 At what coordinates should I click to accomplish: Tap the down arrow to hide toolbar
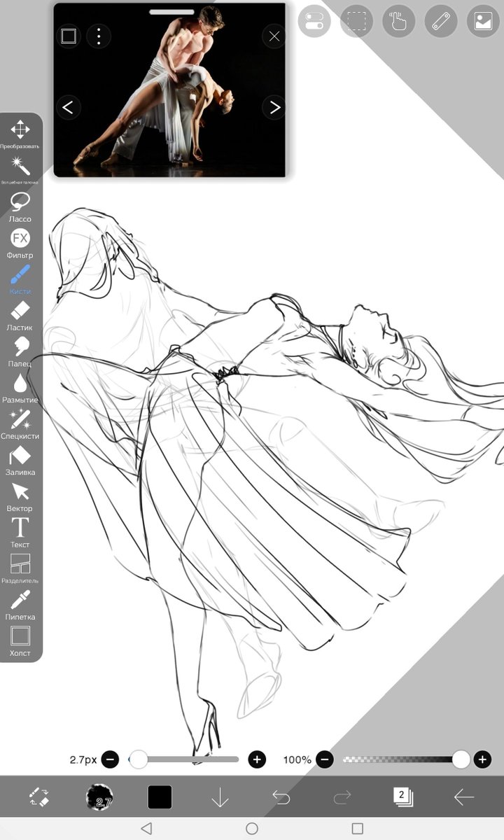click(x=220, y=797)
